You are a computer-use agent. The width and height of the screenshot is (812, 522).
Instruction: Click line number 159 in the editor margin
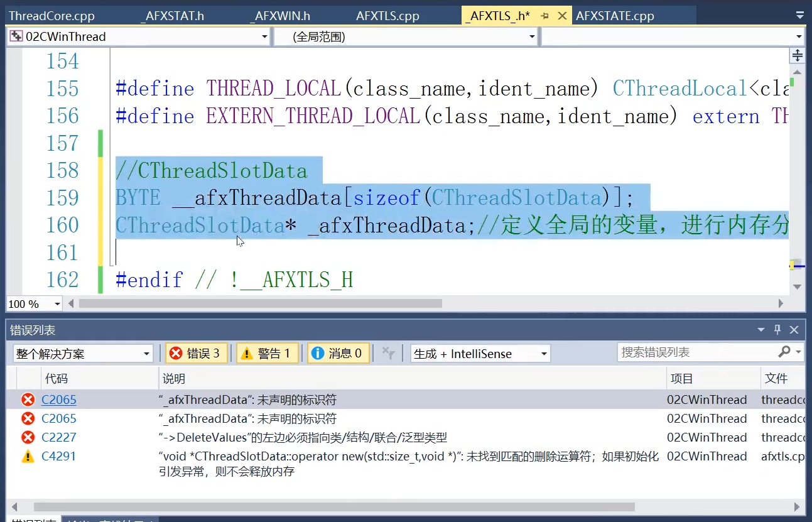pos(63,198)
